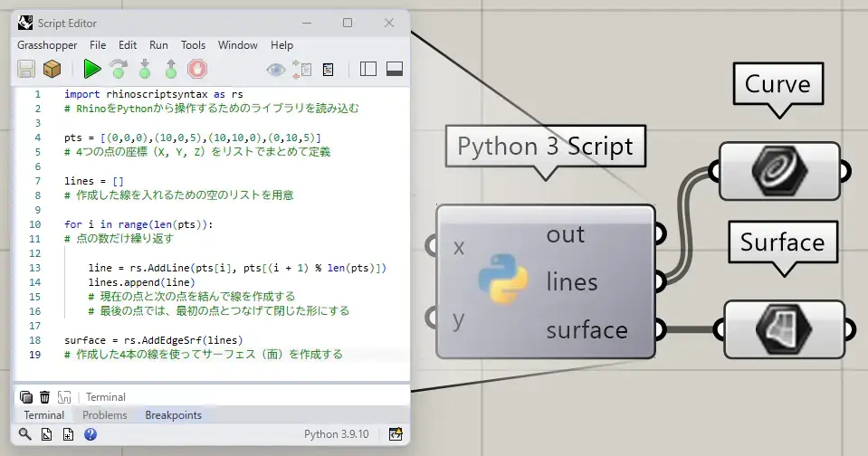Click the red Stop hand icon
Viewport: 868px width, 456px height.
click(197, 69)
